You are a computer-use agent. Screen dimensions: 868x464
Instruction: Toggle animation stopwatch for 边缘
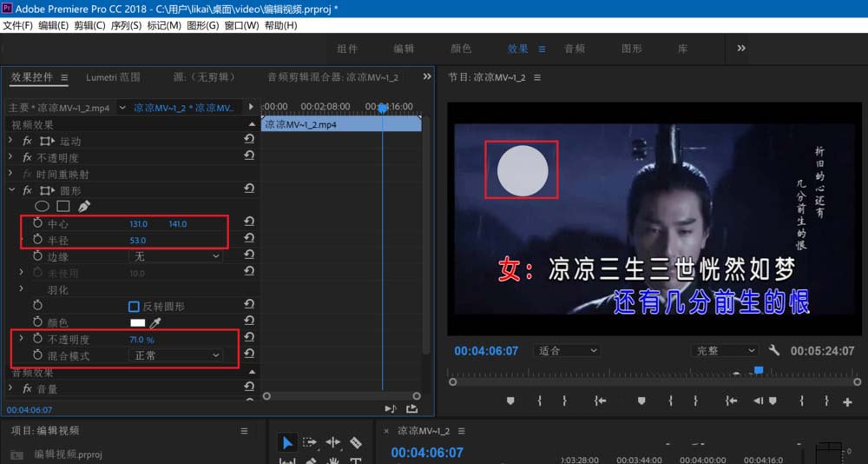[x=37, y=256]
